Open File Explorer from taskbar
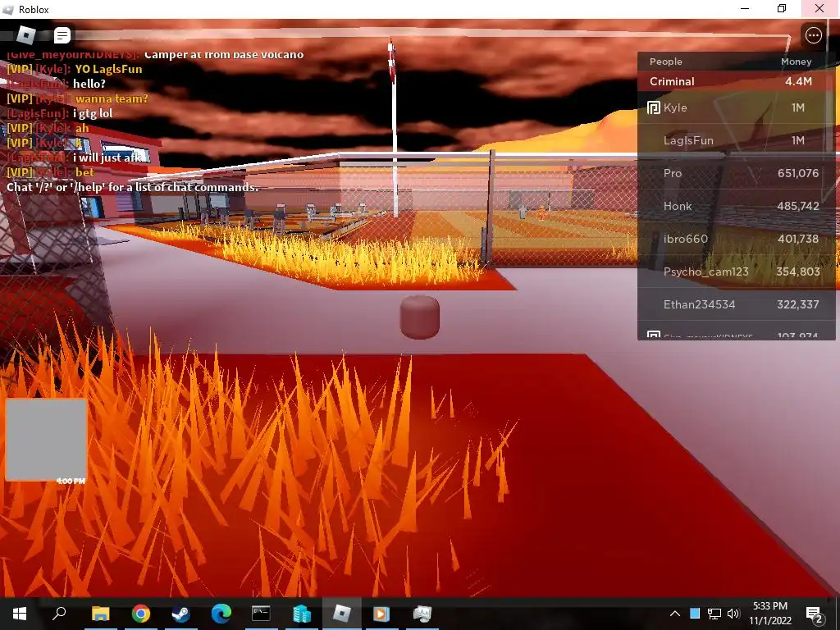This screenshot has width=840, height=630. (x=100, y=614)
